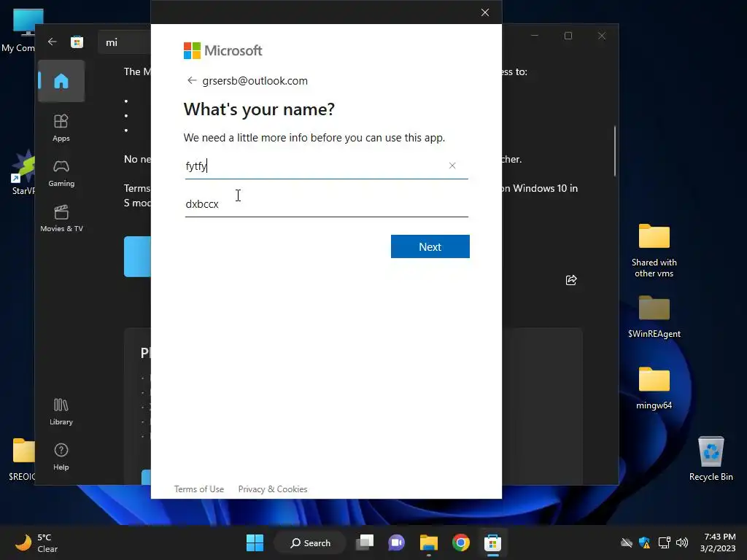Screen dimensions: 747x560
Task: Click the last name field containing dxbccx
Action: click(326, 204)
